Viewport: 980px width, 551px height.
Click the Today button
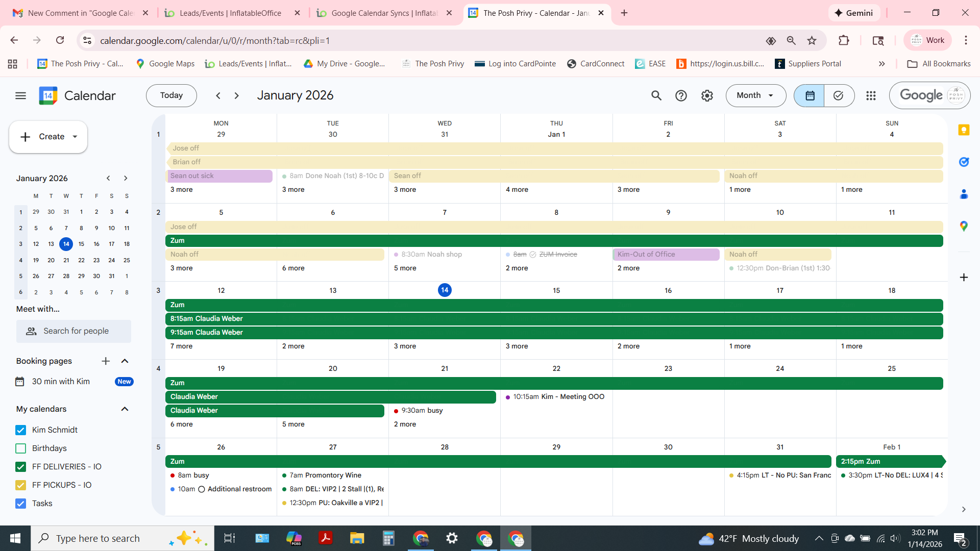click(x=171, y=95)
